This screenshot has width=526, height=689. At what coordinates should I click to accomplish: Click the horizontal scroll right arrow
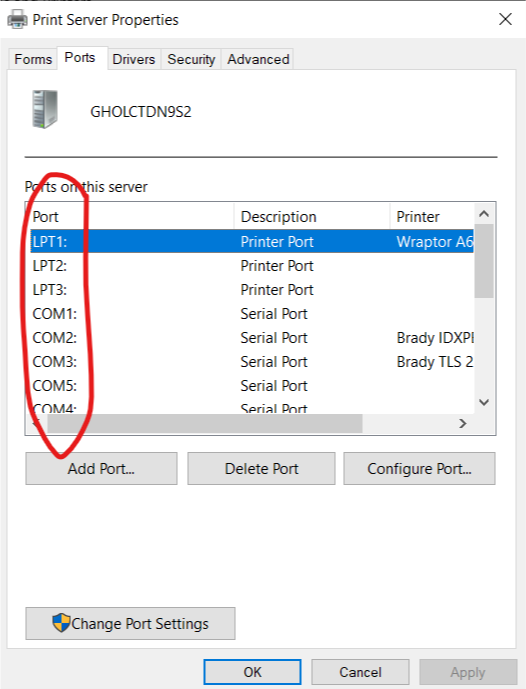[462, 423]
